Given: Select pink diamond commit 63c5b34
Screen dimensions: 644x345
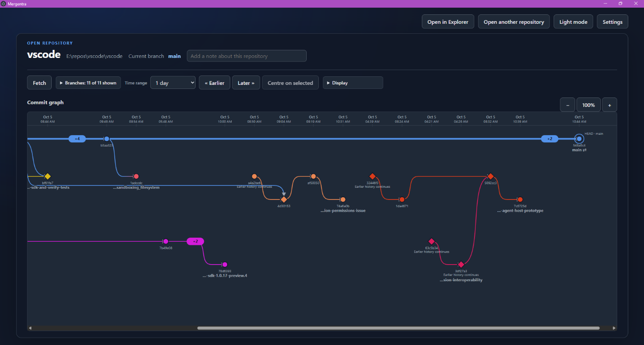Looking at the screenshot, I should pos(431,241).
